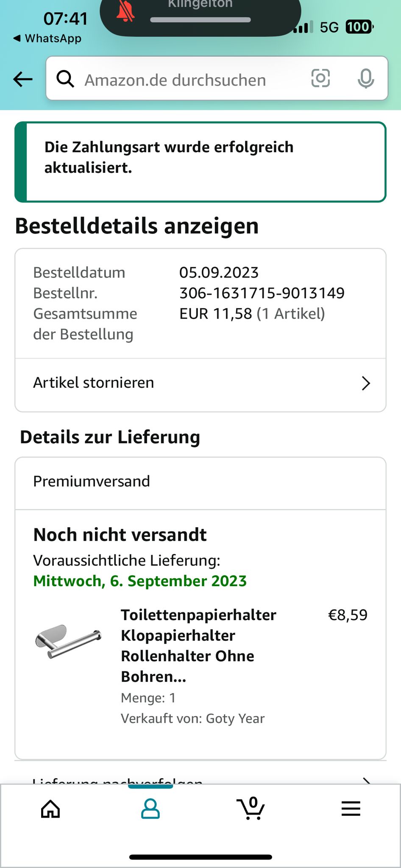Tap the chevron next to Artikel stornieren
The width and height of the screenshot is (401, 868).
(366, 384)
